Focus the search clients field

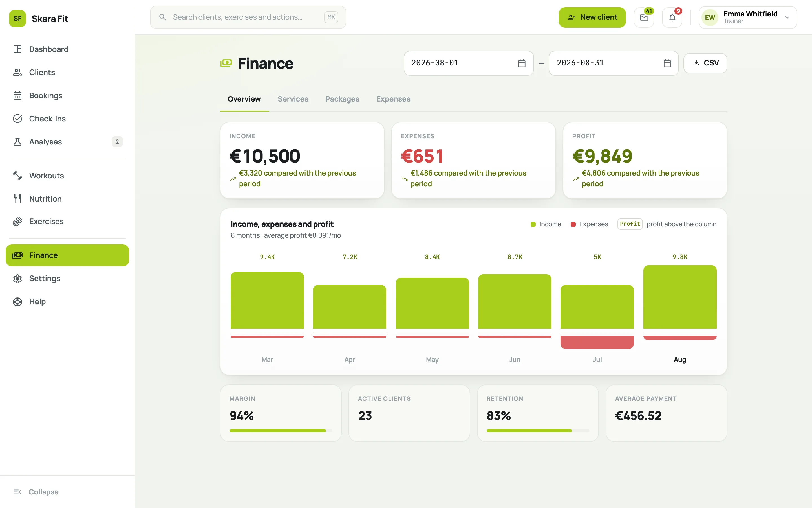[x=248, y=17]
